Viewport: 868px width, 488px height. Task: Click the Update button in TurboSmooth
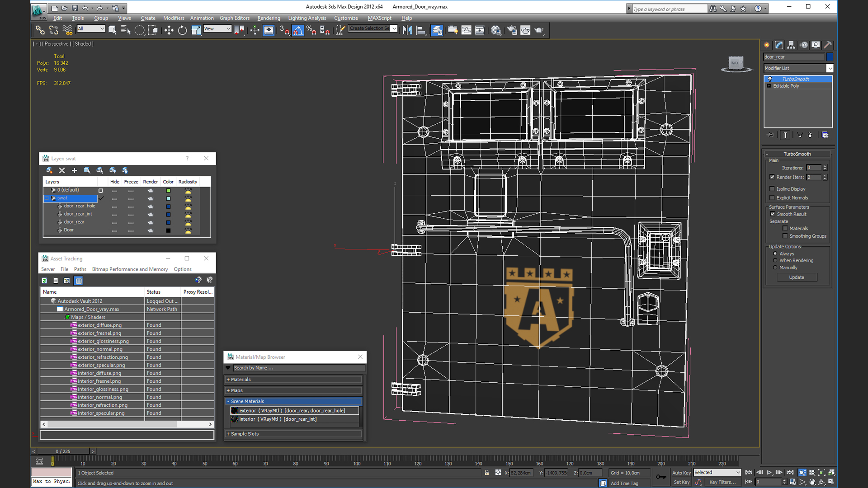coord(797,277)
